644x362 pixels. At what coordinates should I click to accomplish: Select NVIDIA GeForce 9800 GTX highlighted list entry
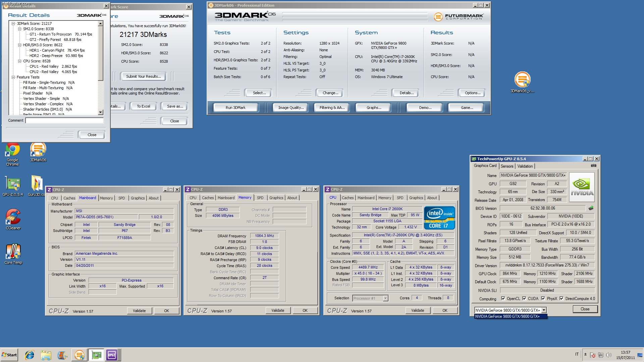coord(511,316)
